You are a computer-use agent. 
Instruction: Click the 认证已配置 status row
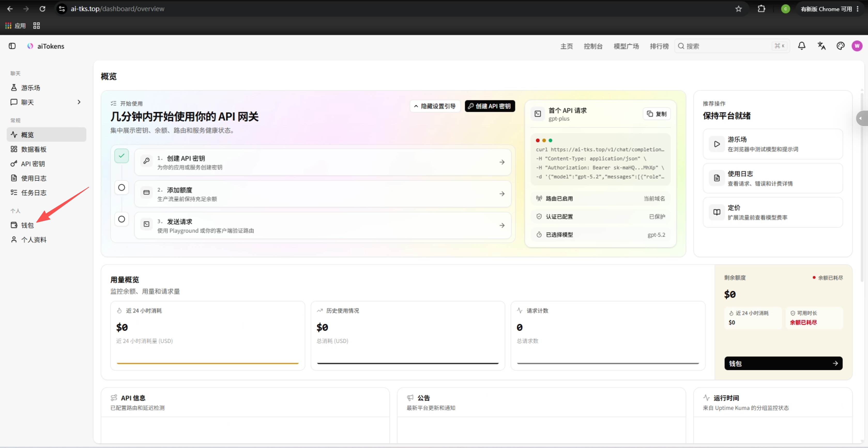600,217
